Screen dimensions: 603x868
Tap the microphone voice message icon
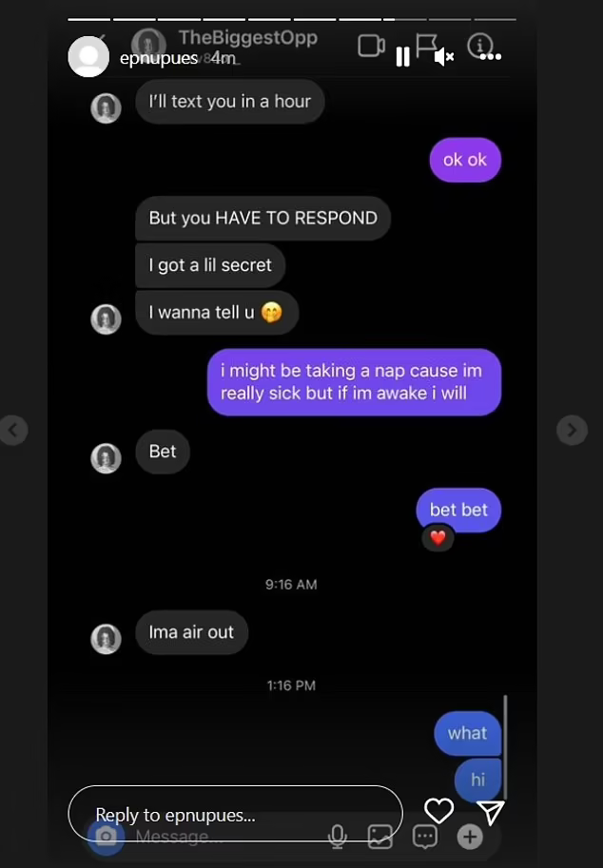coord(338,836)
